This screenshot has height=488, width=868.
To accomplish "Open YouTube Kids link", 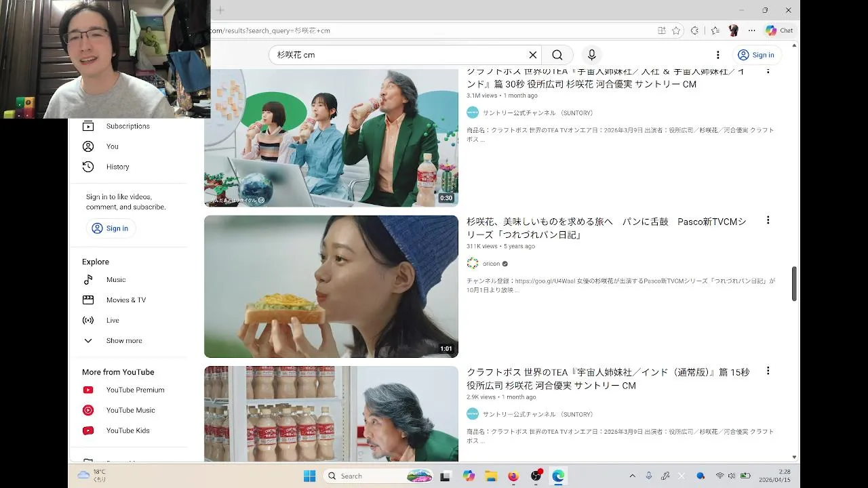I will click(127, 430).
